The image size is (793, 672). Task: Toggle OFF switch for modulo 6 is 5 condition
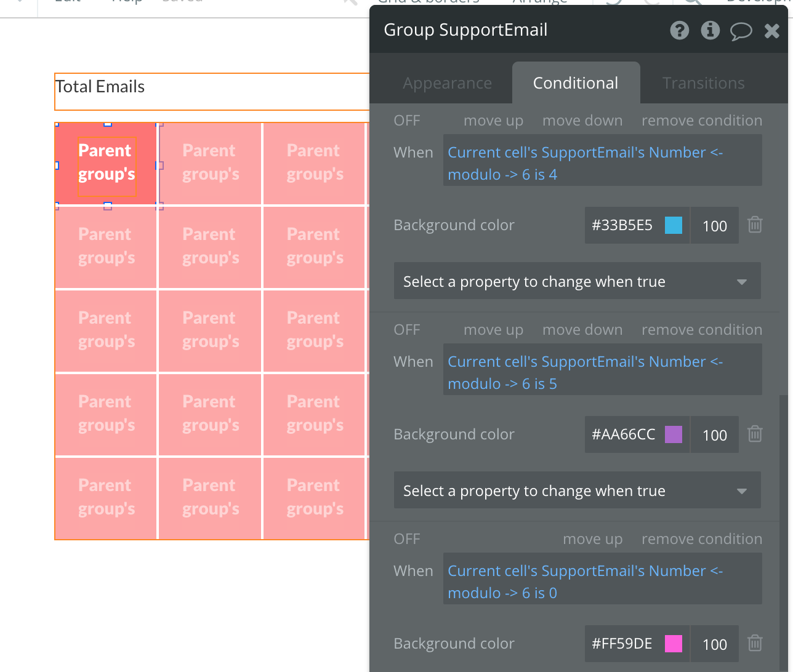407,330
